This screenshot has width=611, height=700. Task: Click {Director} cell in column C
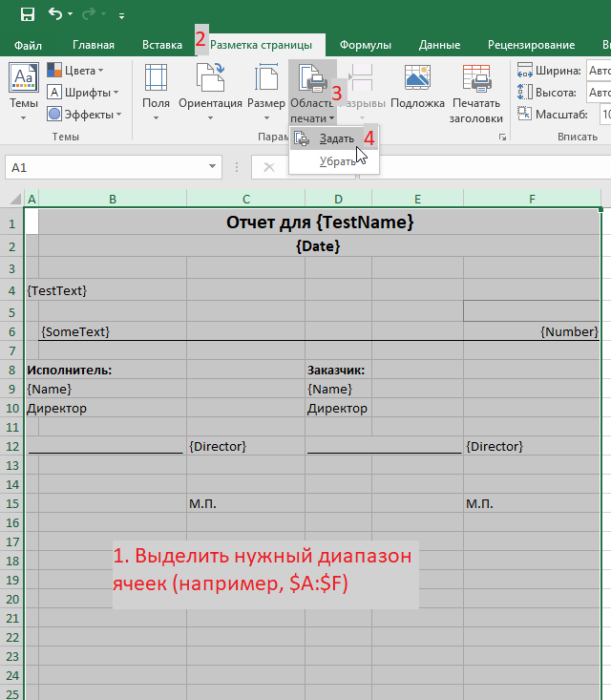[246, 446]
